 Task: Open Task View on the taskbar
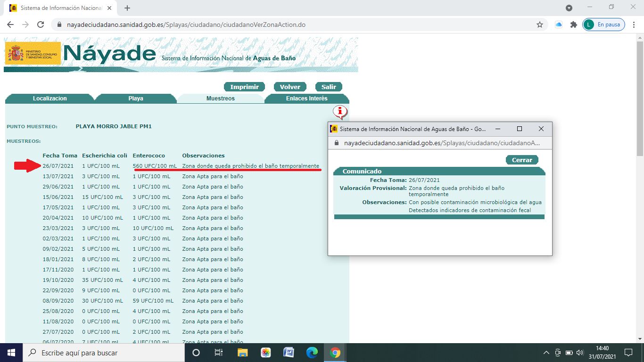point(219,353)
